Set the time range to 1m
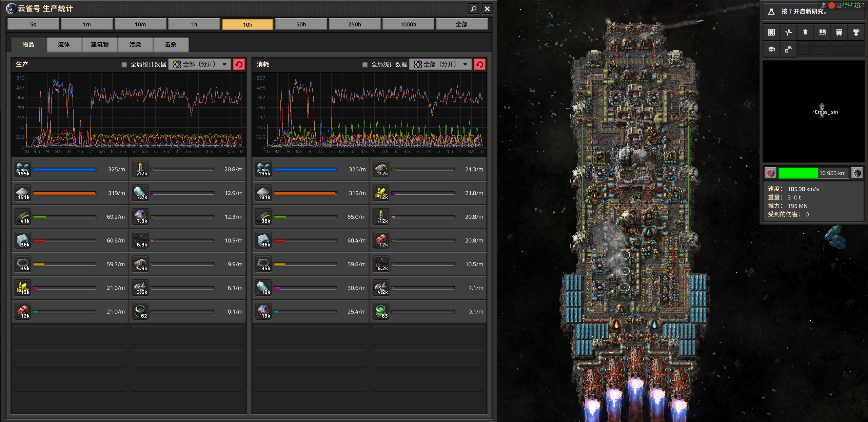 [x=87, y=24]
